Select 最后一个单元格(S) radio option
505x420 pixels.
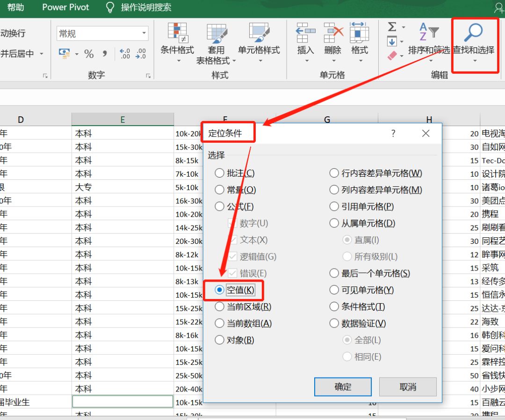[370, 273]
